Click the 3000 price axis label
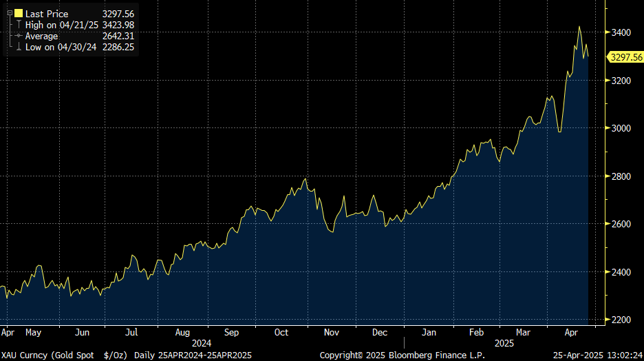The image size is (644, 361). [621, 129]
